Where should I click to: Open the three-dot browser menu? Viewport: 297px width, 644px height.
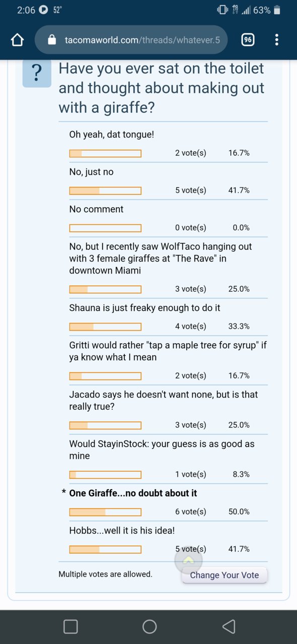click(x=276, y=40)
